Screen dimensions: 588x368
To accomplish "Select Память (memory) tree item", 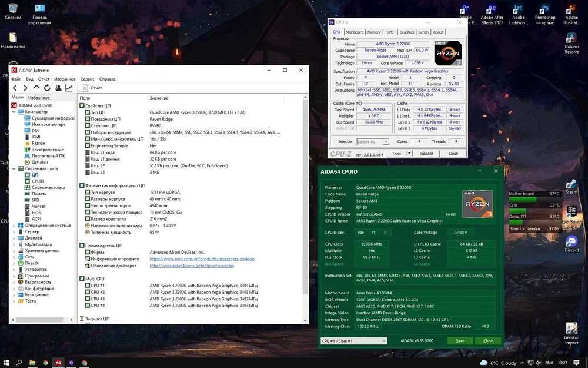I will (35, 194).
